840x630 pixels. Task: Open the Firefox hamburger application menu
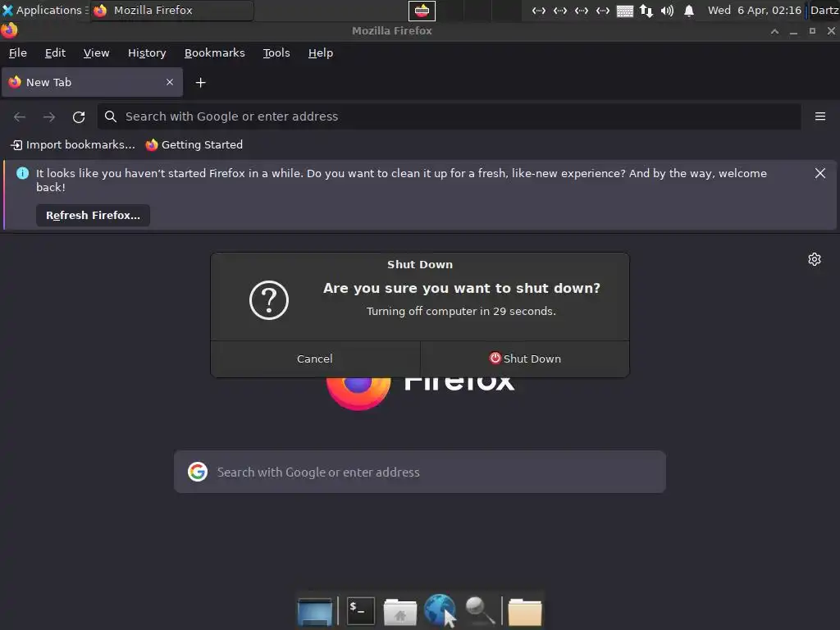[820, 116]
